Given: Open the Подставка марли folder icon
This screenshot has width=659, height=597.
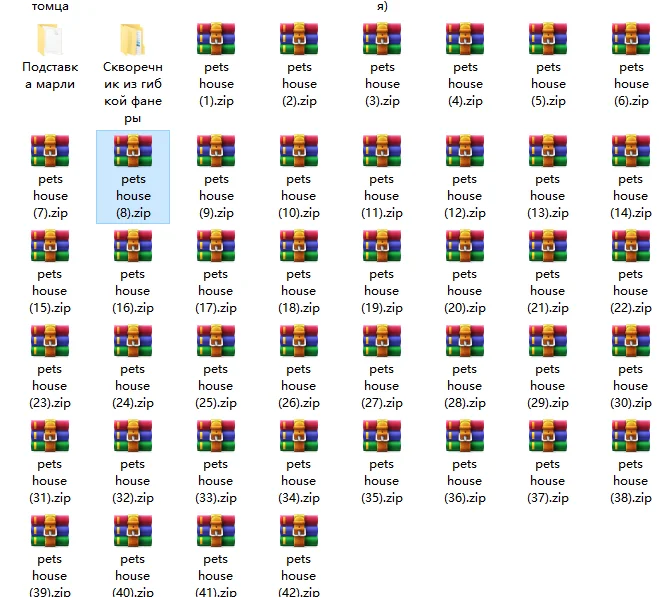Looking at the screenshot, I should [50, 40].
